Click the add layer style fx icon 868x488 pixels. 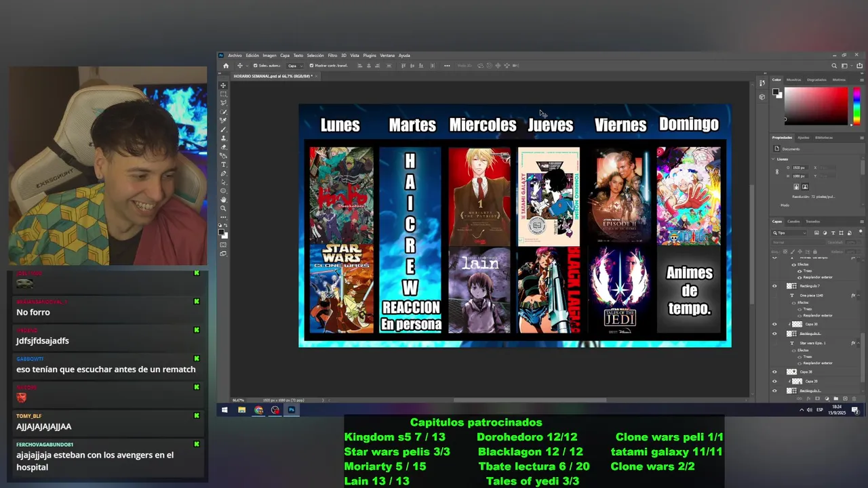click(x=808, y=399)
